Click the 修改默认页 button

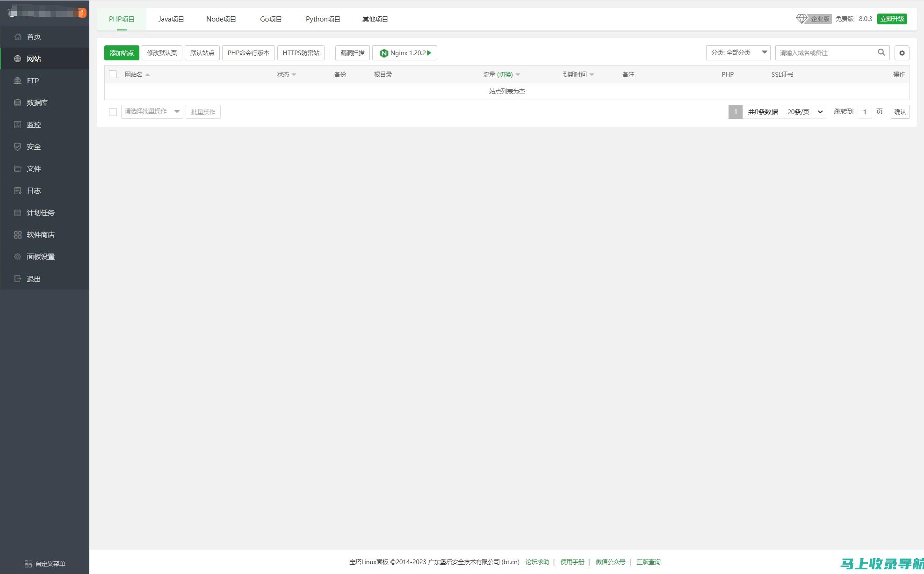pos(162,53)
